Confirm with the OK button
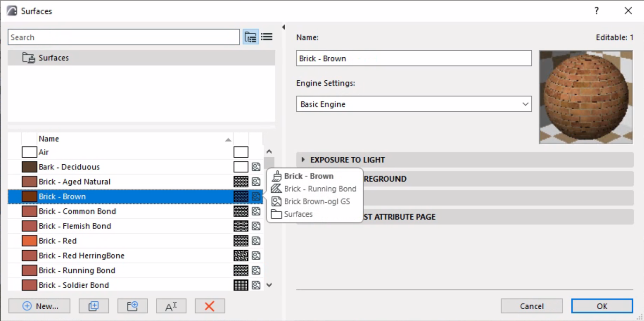Image resolution: width=644 pixels, height=321 pixels. [602, 306]
